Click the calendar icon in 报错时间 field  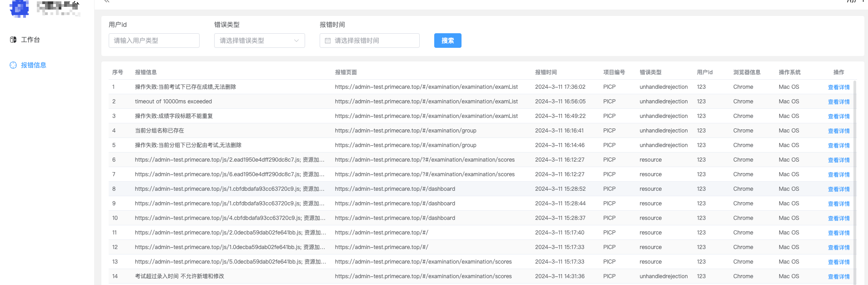(x=328, y=41)
